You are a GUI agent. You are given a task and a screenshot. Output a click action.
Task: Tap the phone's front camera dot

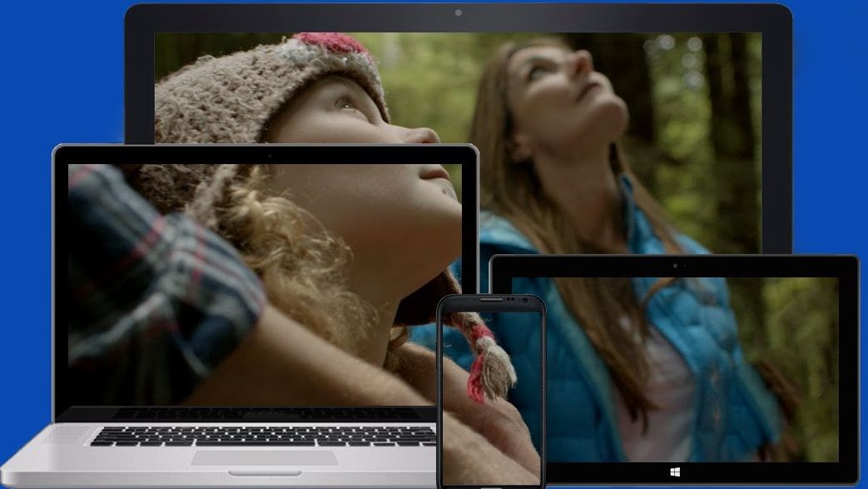point(525,301)
